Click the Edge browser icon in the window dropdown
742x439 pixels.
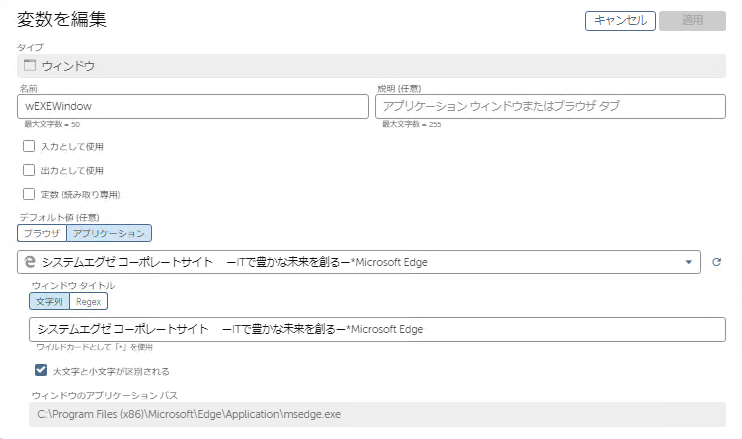(x=30, y=262)
